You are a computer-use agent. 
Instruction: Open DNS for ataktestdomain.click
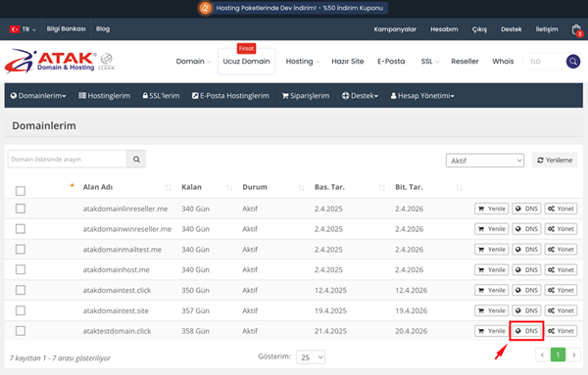pyautogui.click(x=526, y=331)
